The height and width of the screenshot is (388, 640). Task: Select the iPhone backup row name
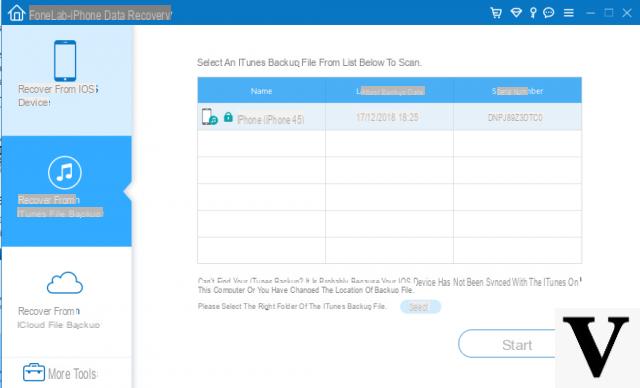pyautogui.click(x=271, y=120)
